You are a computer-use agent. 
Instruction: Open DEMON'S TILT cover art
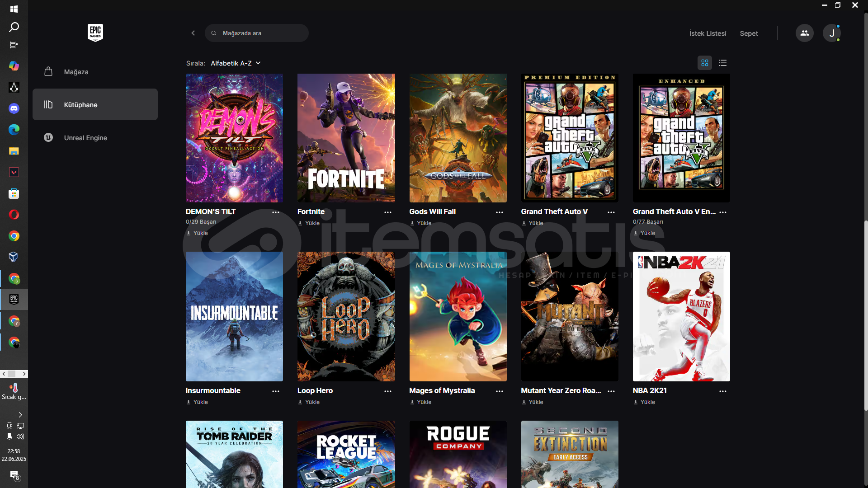pyautogui.click(x=234, y=138)
